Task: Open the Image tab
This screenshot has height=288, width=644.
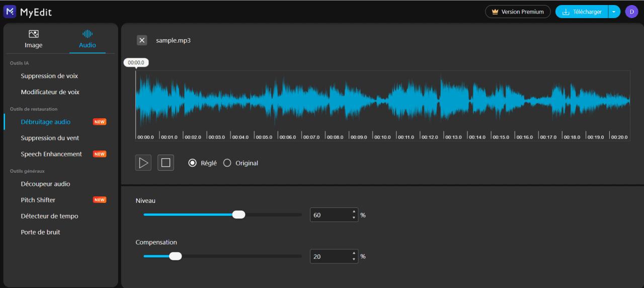Action: click(x=34, y=39)
